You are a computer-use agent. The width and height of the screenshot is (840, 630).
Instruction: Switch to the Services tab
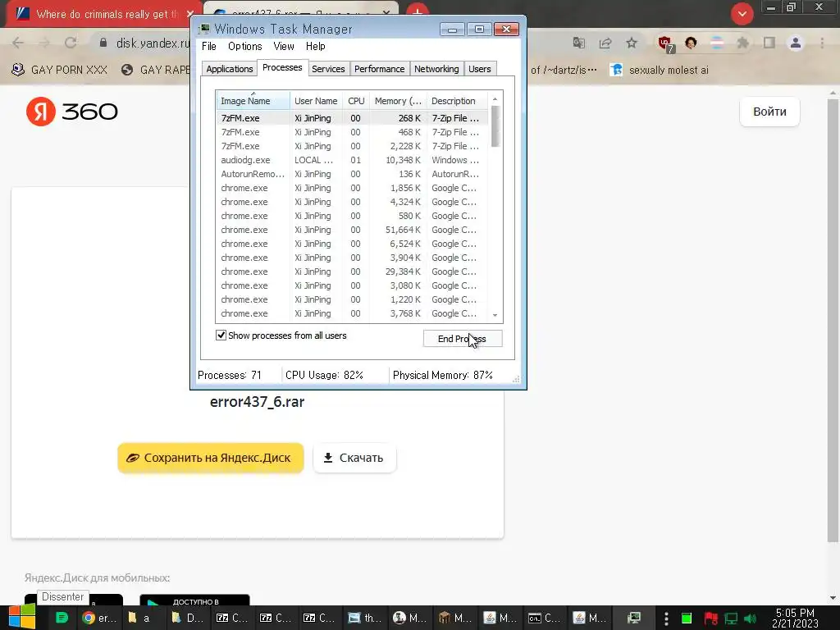click(x=328, y=69)
